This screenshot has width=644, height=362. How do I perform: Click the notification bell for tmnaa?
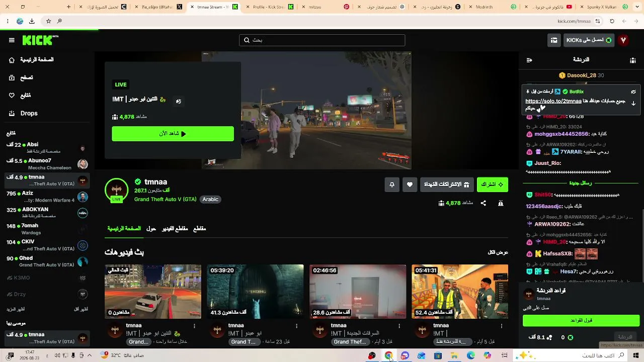click(392, 185)
